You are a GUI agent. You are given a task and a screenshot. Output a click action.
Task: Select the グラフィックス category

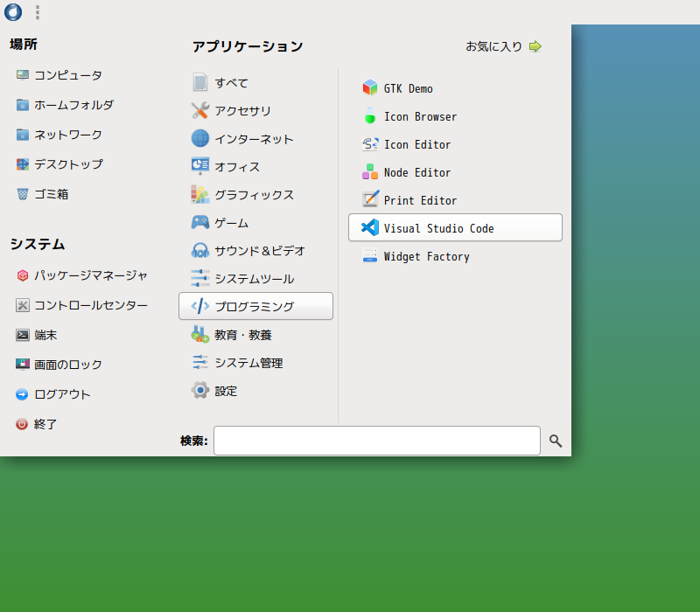[x=255, y=194]
